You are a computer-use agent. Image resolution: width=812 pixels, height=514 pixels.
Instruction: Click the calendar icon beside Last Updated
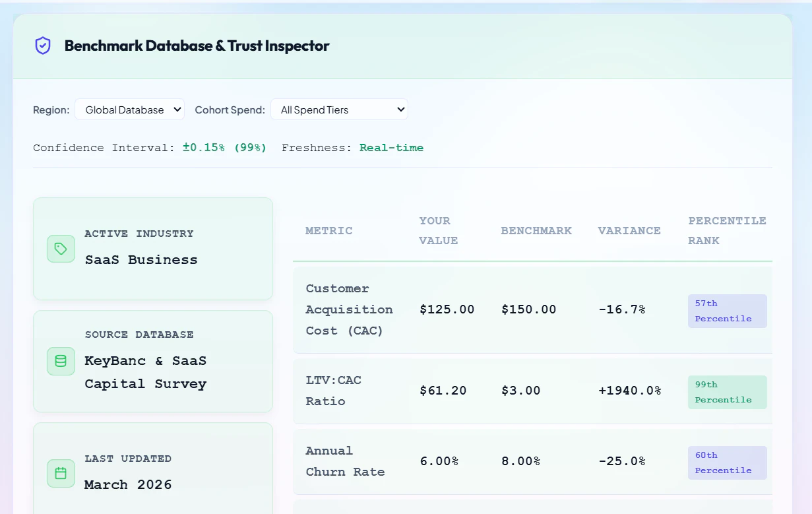pos(61,473)
